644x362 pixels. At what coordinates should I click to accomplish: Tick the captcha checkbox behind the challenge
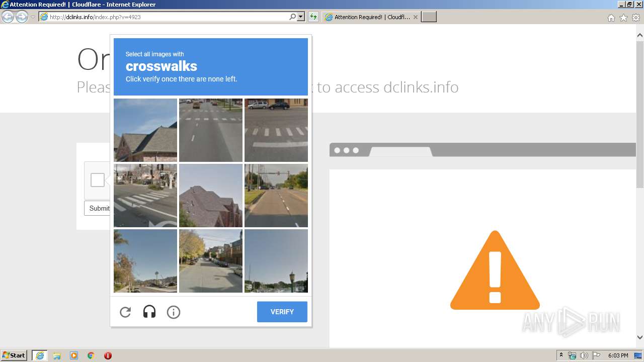[98, 180]
